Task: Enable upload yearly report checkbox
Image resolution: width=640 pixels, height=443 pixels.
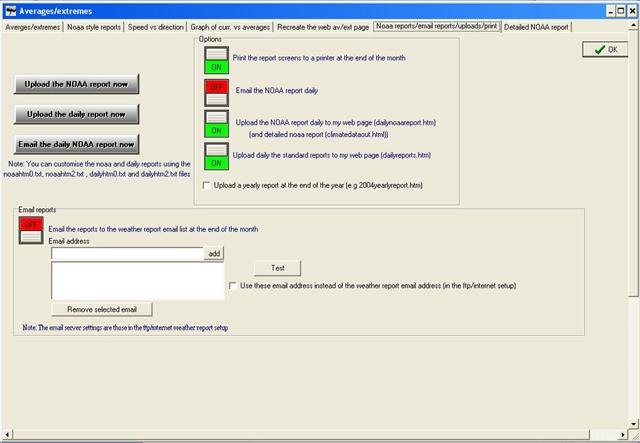Action: [207, 185]
